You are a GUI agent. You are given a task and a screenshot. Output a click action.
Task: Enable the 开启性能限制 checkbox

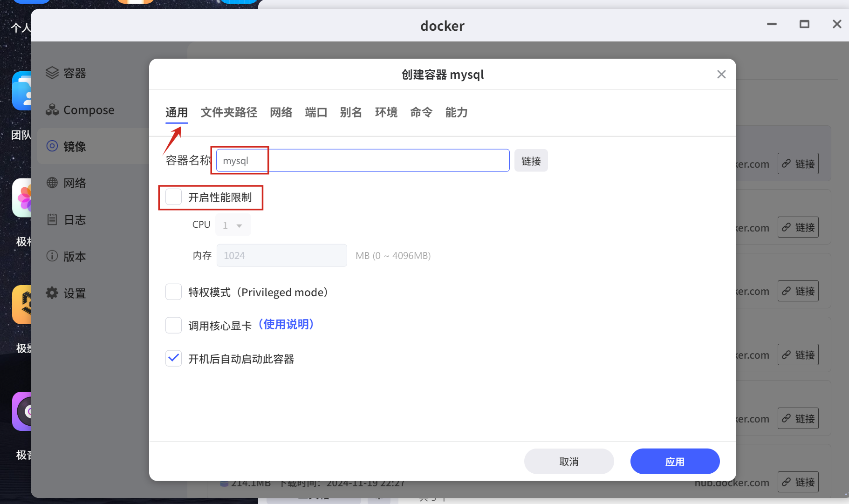click(x=174, y=197)
